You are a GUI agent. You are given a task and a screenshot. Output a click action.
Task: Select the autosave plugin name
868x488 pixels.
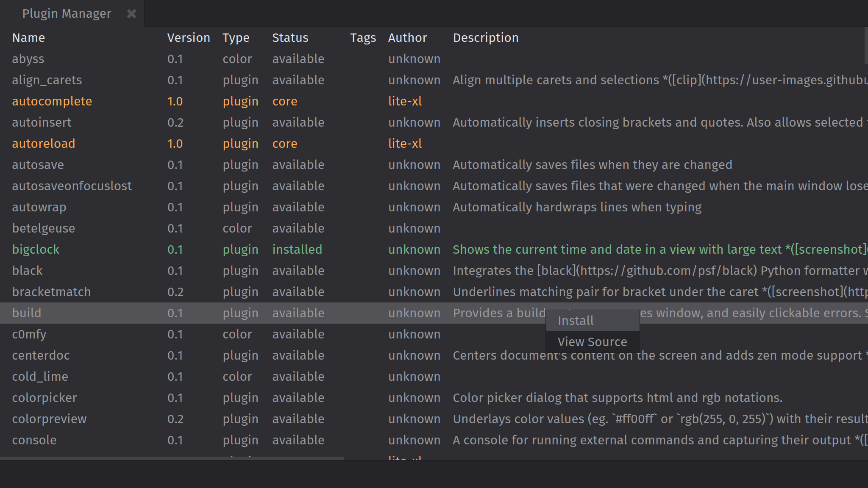(38, 165)
